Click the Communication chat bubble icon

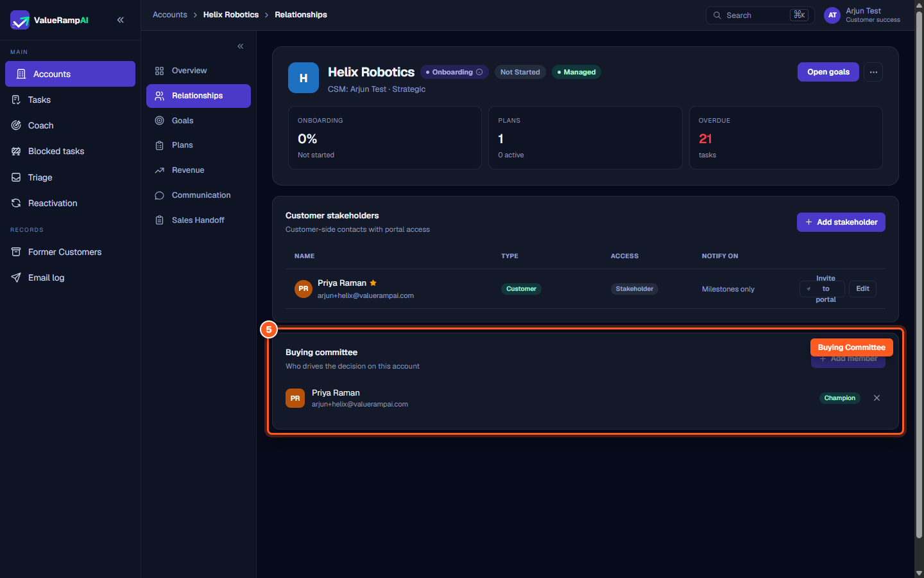point(160,195)
